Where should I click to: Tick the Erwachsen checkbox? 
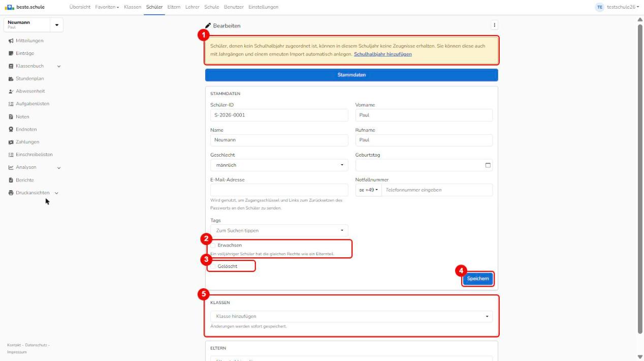[213, 245]
